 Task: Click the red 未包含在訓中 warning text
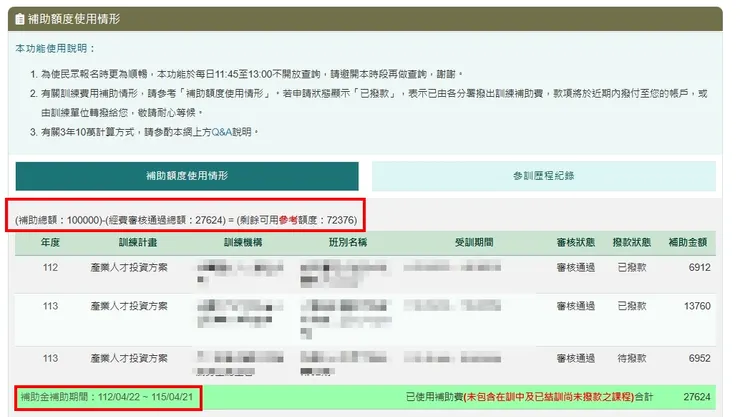pos(549,397)
